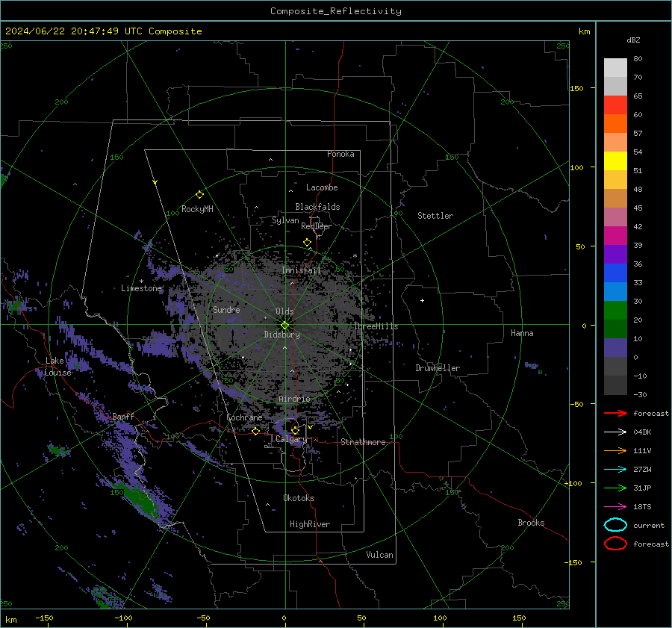Click the RedDeer city label
672x628 pixels.
317,226
